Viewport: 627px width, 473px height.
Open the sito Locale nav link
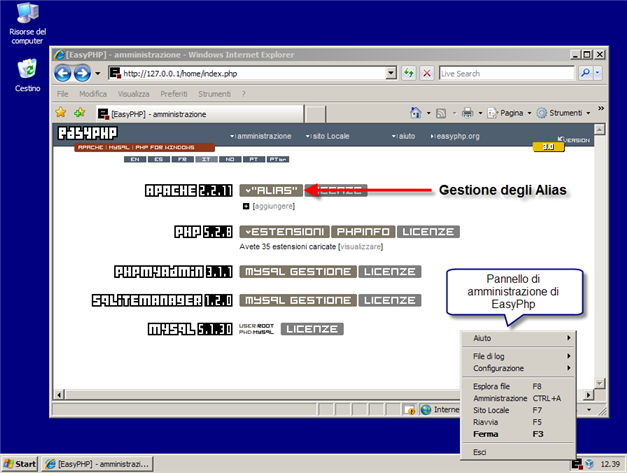(327, 136)
